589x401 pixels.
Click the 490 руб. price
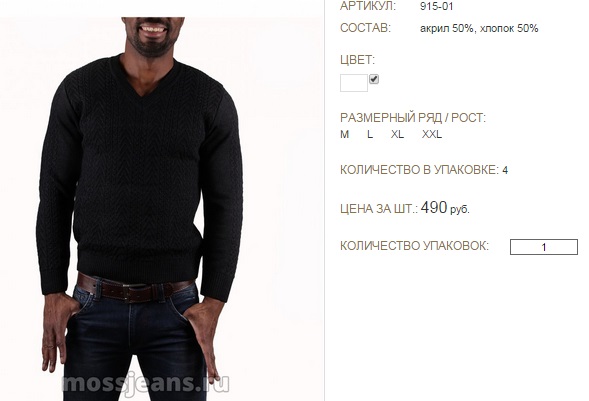(445, 208)
